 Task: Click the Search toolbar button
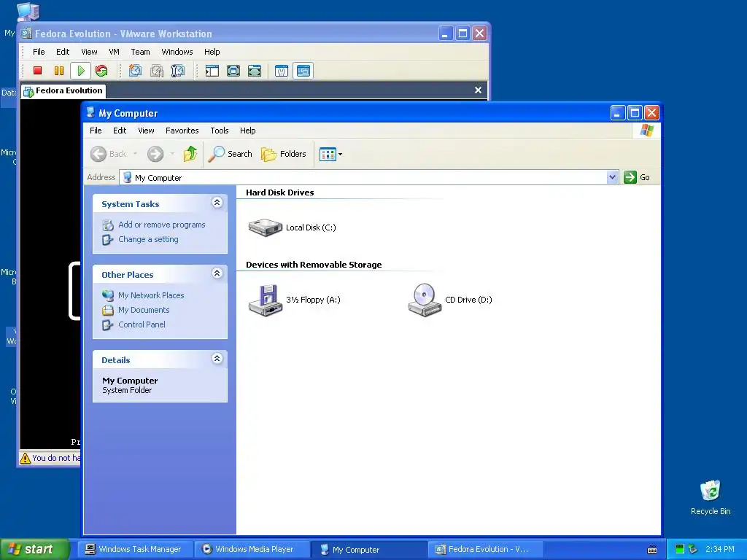pyautogui.click(x=230, y=154)
